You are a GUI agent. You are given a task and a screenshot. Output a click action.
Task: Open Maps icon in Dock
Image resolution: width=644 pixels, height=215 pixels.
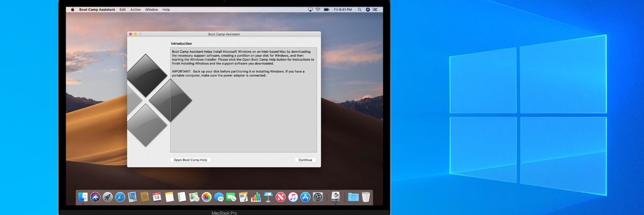tap(194, 197)
